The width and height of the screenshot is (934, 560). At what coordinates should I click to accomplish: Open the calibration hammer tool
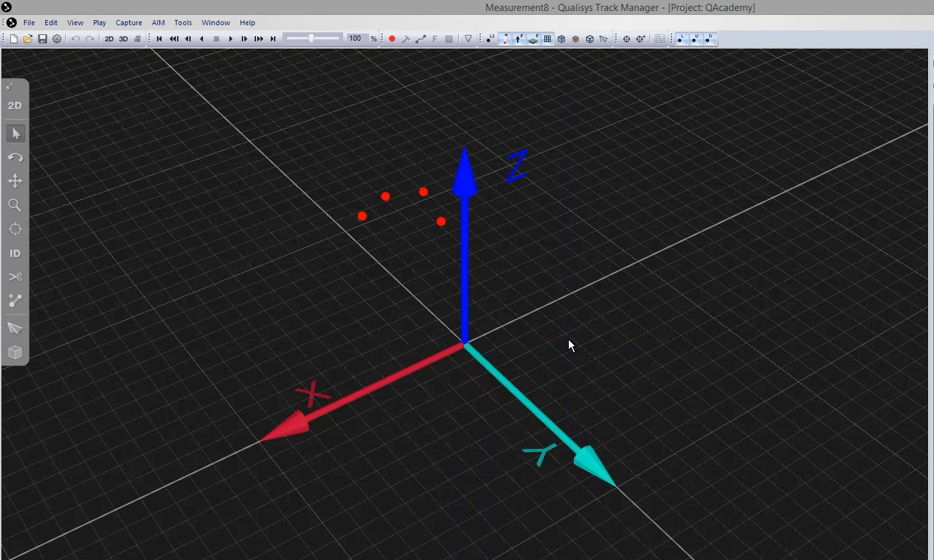[x=406, y=39]
